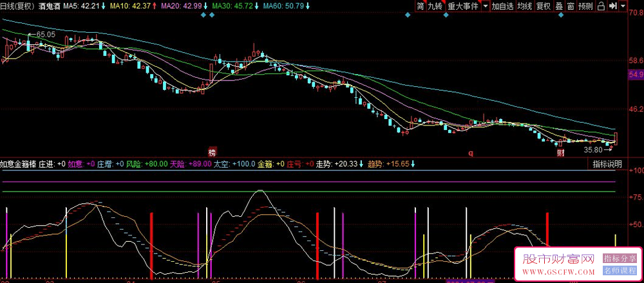Screen dimensions: 644x283
Task: Click the first blue diamond event marker
Action: point(202,15)
